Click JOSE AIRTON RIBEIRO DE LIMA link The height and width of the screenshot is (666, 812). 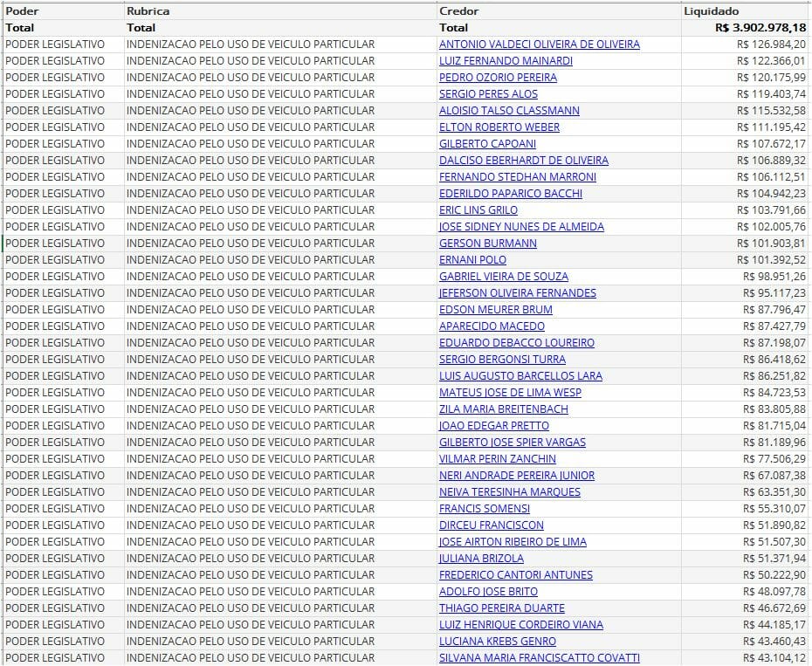[x=513, y=542]
